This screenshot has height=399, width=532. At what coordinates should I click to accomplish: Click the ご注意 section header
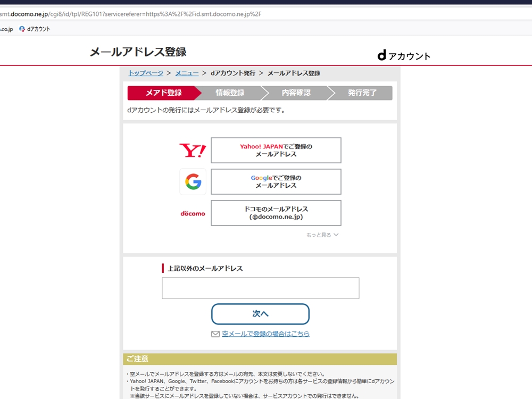click(260, 359)
